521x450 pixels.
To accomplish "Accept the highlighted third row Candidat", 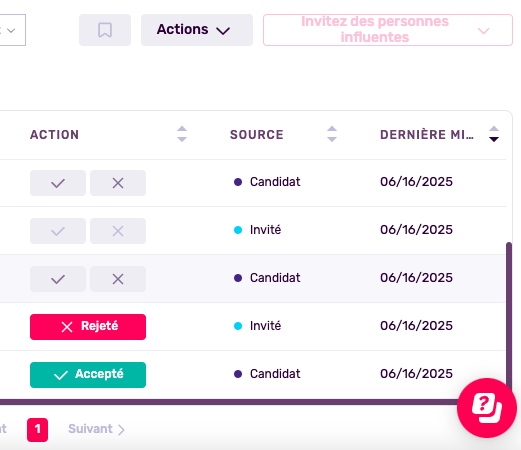I will [58, 279].
